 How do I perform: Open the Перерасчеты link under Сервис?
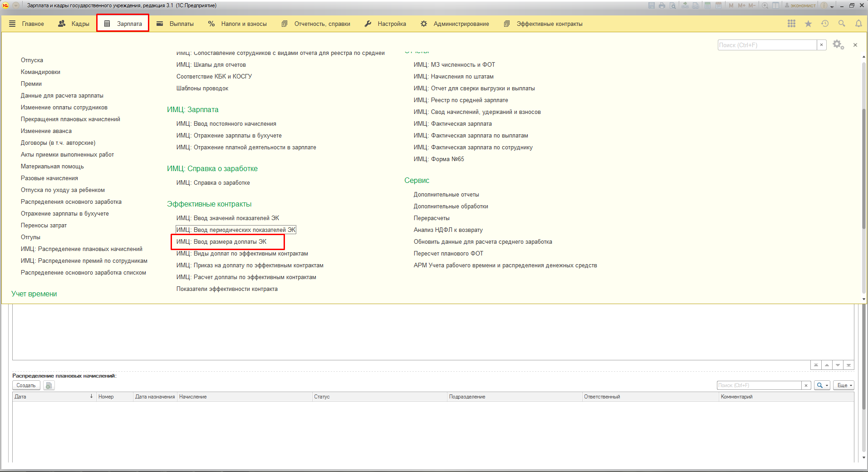point(431,218)
